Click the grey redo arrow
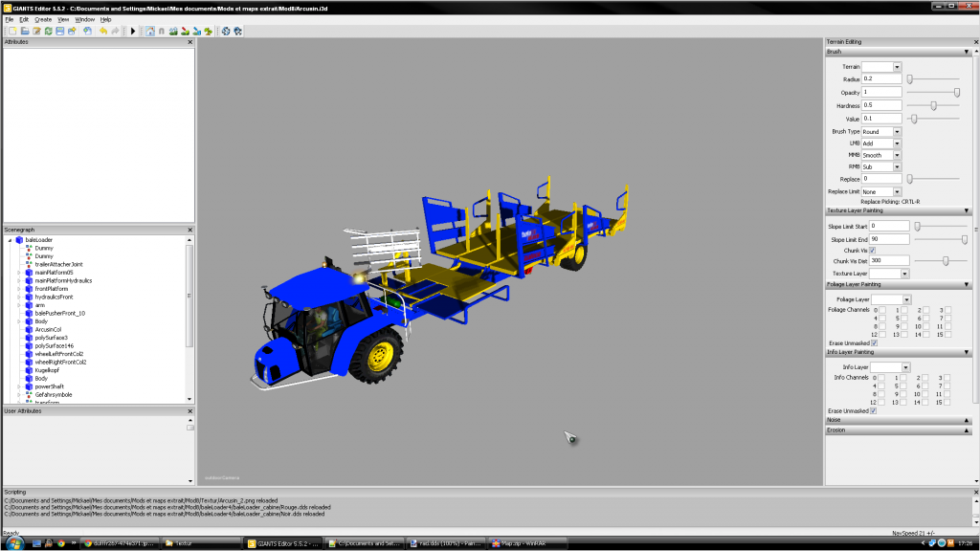This screenshot has height=551, width=980. point(115,31)
